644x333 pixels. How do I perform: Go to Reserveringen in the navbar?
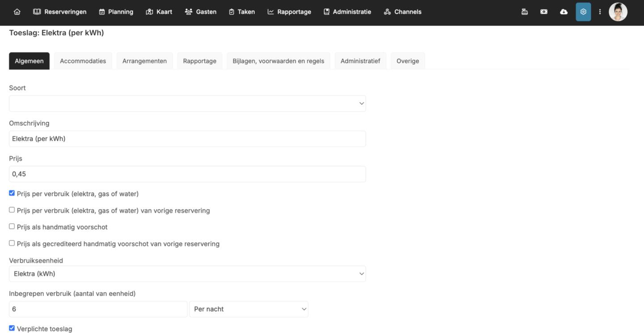click(60, 12)
